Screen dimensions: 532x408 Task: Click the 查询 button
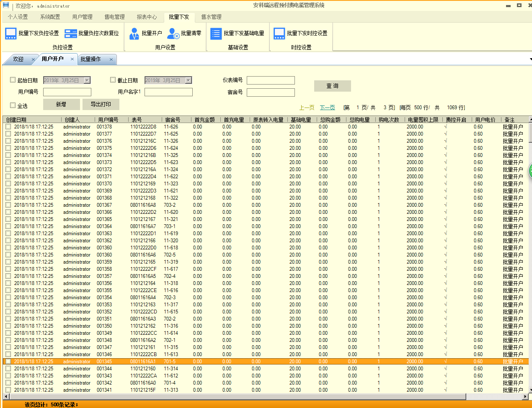pos(333,86)
